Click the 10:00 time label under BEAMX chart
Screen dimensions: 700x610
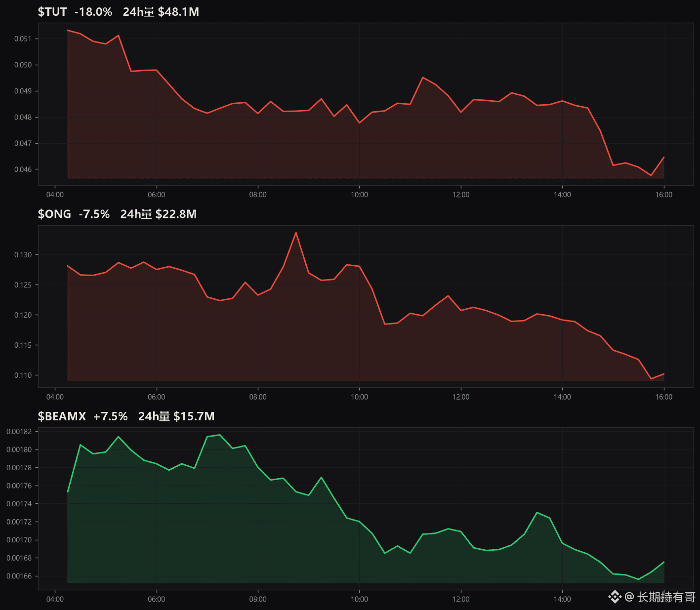point(360,599)
